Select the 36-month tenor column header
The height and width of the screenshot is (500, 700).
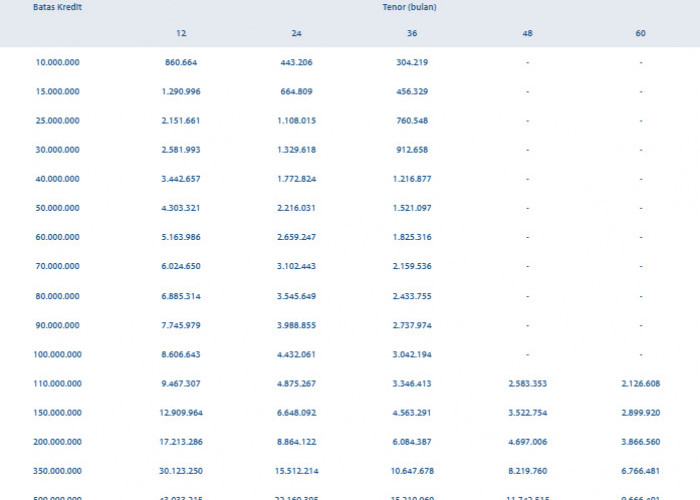click(x=411, y=33)
